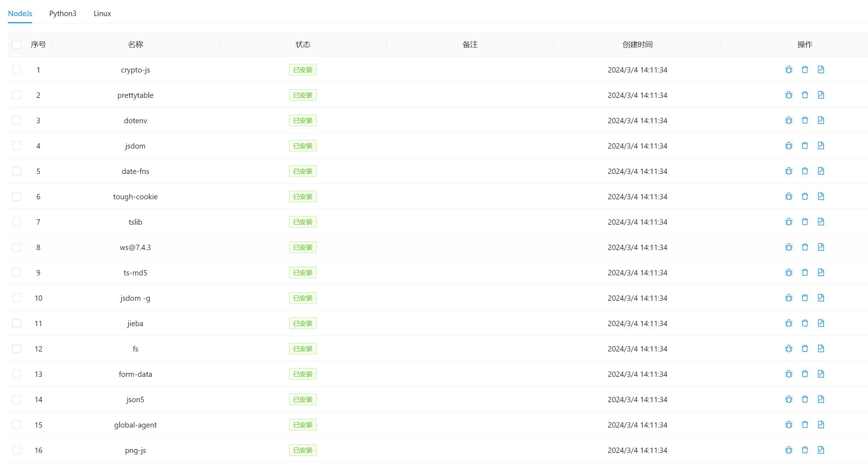Viewport: 868px width, 464px height.
Task: Tick the checkbox next to jsdom
Action: tap(16, 146)
